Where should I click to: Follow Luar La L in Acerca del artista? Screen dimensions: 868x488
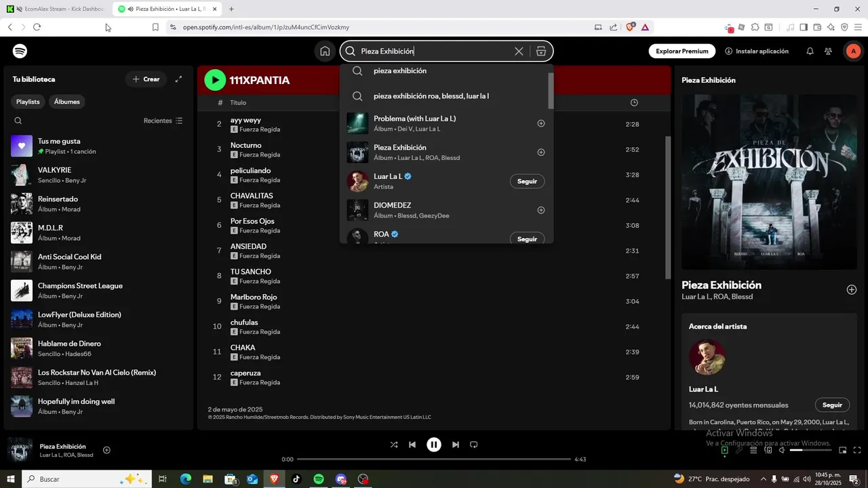[832, 405]
